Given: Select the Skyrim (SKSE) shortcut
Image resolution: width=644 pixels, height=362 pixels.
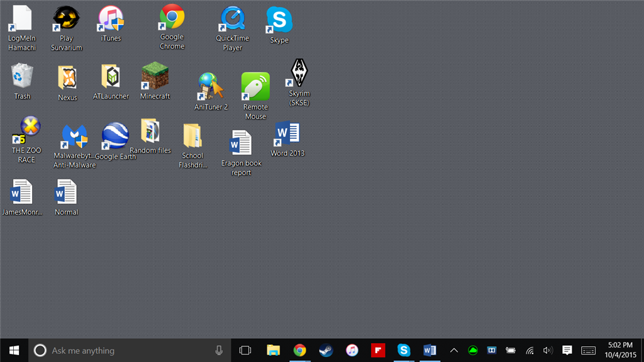Looking at the screenshot, I should click(x=299, y=82).
